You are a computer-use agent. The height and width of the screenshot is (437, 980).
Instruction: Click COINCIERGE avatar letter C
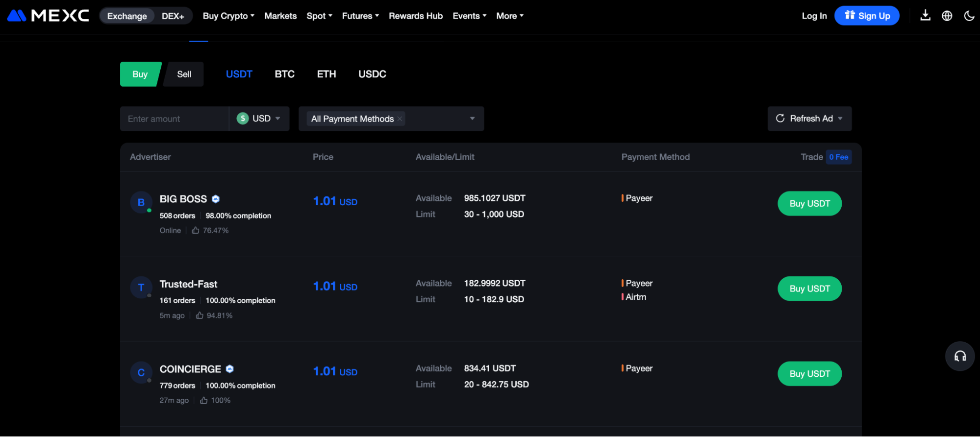[141, 373]
